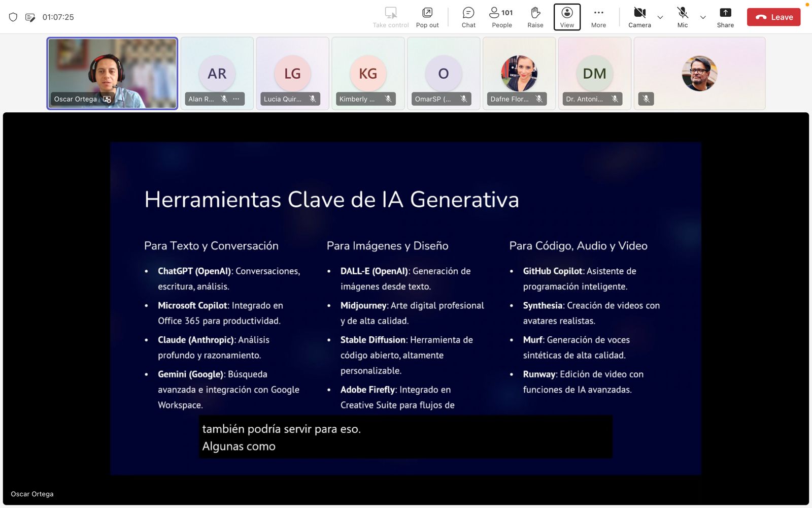Click the Gemini (Google) bullet text
812x508 pixels.
pos(228,390)
